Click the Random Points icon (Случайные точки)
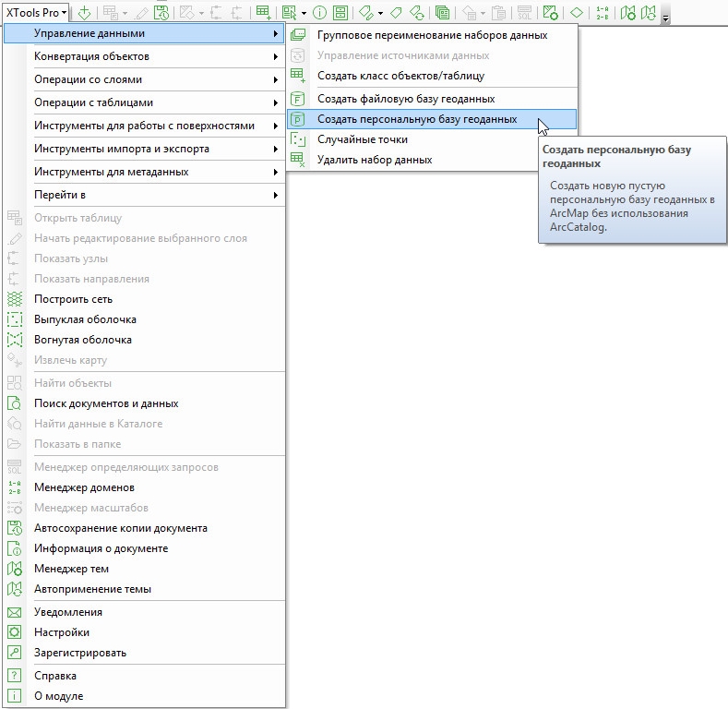The height and width of the screenshot is (709, 728). tap(298, 139)
